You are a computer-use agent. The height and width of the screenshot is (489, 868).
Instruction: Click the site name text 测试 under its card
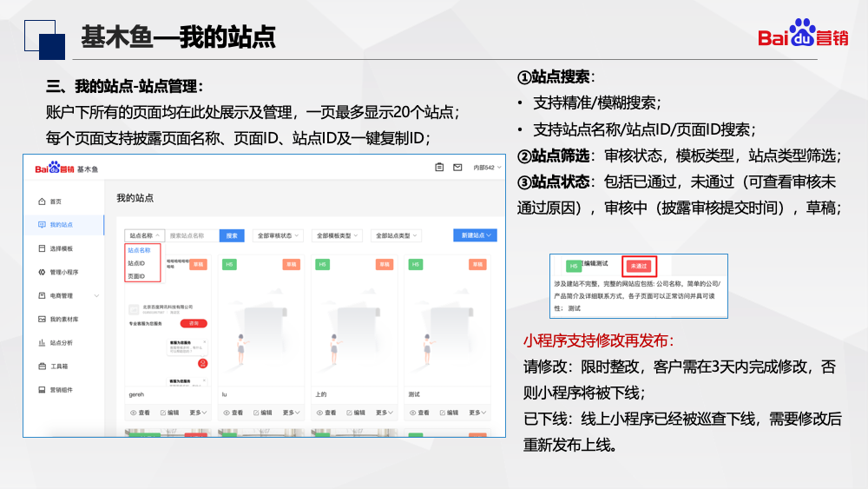coord(414,394)
